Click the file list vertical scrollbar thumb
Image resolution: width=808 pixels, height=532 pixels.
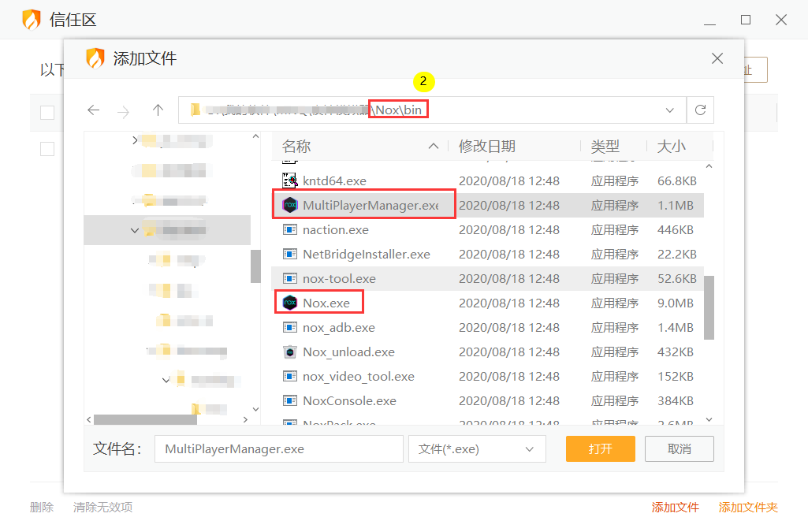pos(709,307)
